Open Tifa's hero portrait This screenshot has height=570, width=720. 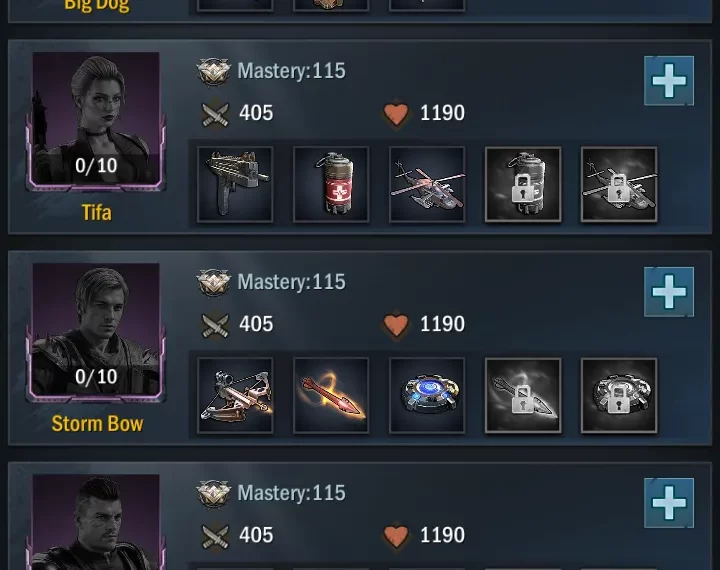click(x=96, y=121)
